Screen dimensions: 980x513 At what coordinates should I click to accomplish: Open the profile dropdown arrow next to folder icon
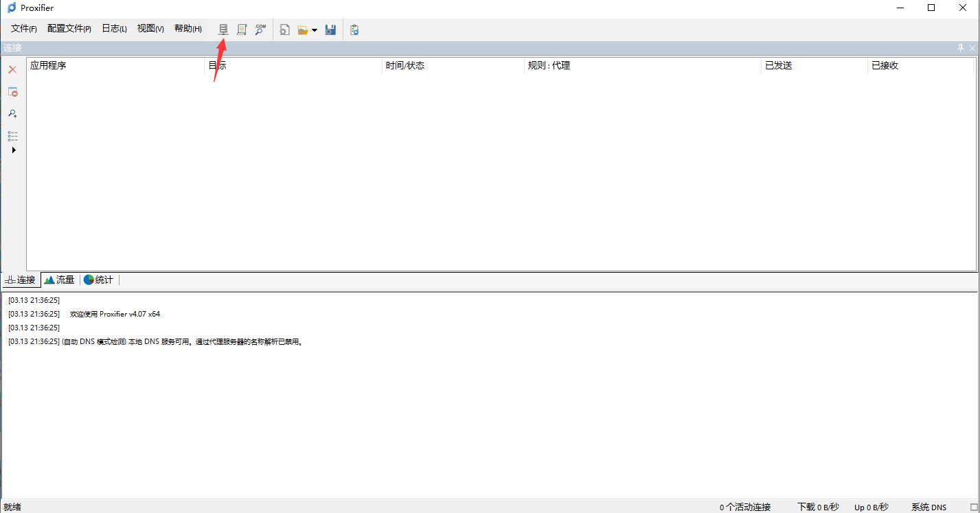point(313,29)
